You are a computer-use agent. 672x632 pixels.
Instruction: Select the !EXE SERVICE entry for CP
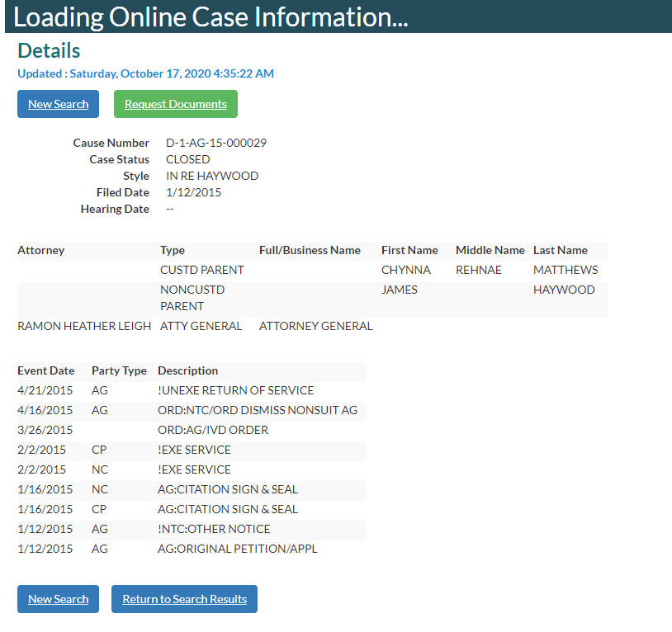(x=194, y=450)
